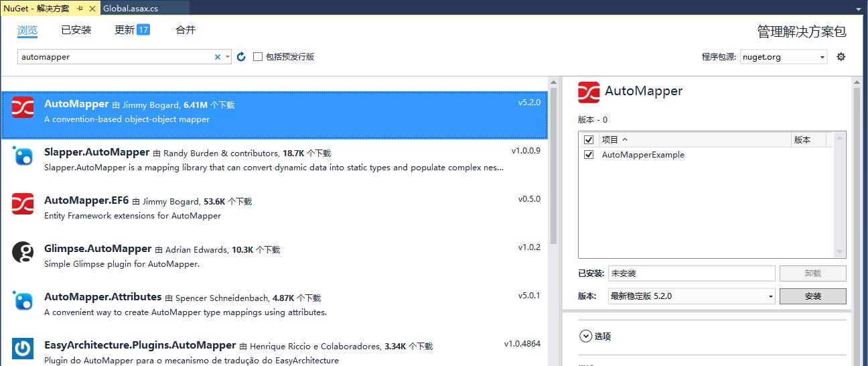Open NuGet settings gear icon

point(841,57)
